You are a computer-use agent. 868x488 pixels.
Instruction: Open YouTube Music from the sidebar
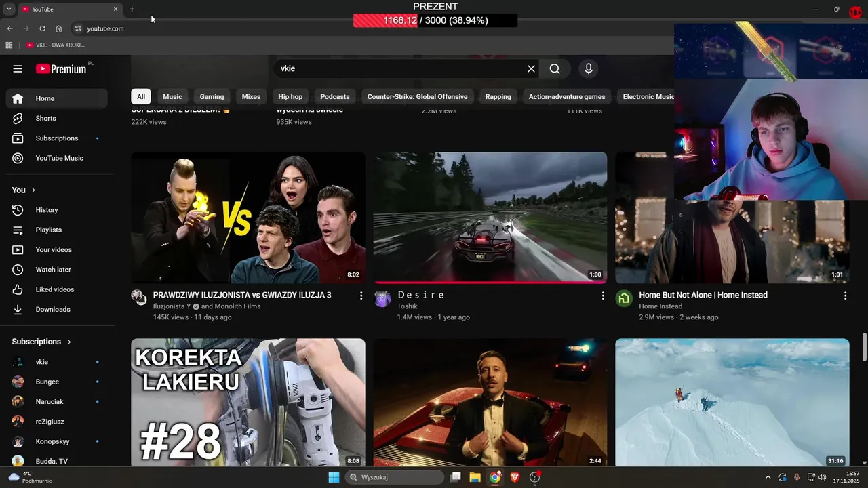[57, 158]
